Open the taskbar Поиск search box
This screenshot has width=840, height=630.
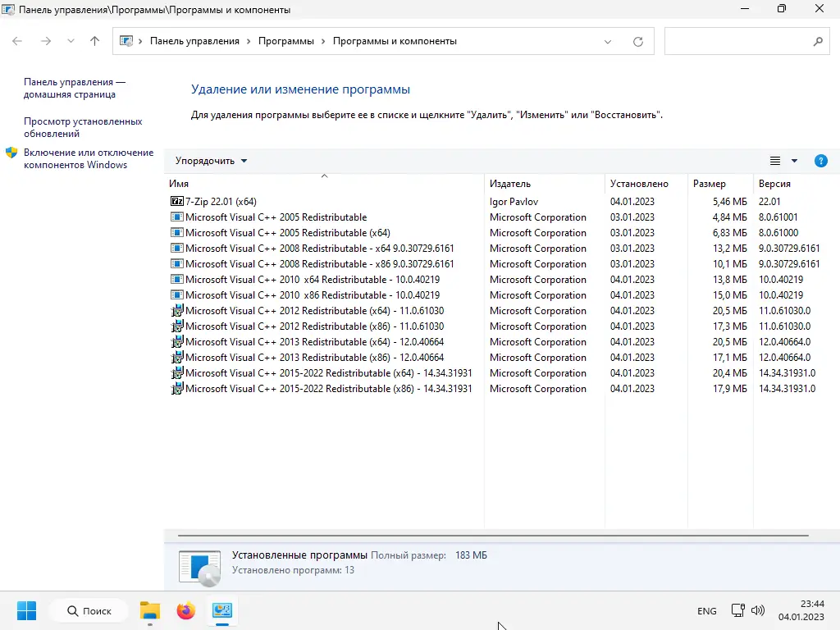89,610
